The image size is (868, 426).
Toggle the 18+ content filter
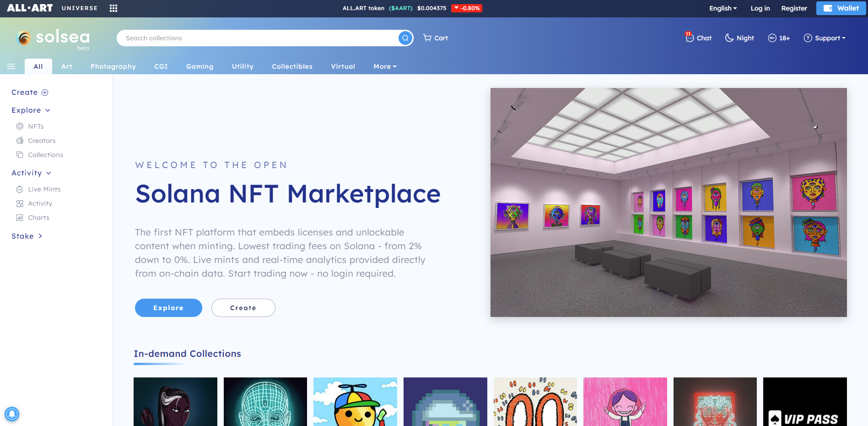point(779,38)
